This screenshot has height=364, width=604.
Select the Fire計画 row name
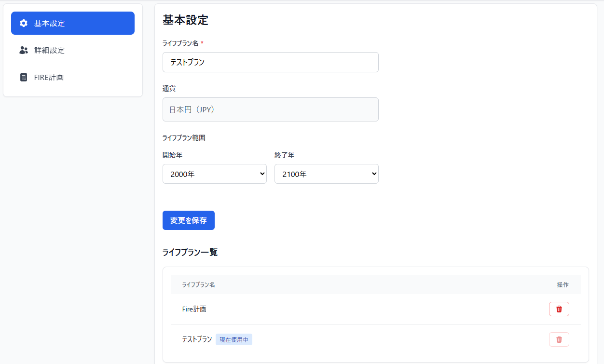click(x=194, y=309)
